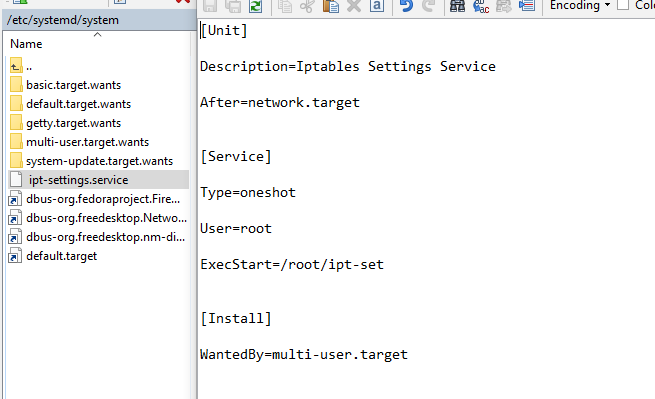Screen dimensions: 655x399
Task: Click the User=root line
Action: coord(236,229)
